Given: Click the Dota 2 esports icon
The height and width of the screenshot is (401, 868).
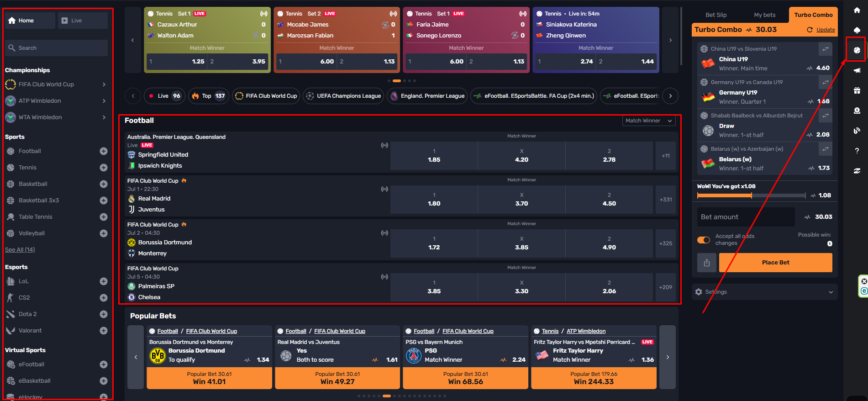Looking at the screenshot, I should click(11, 314).
